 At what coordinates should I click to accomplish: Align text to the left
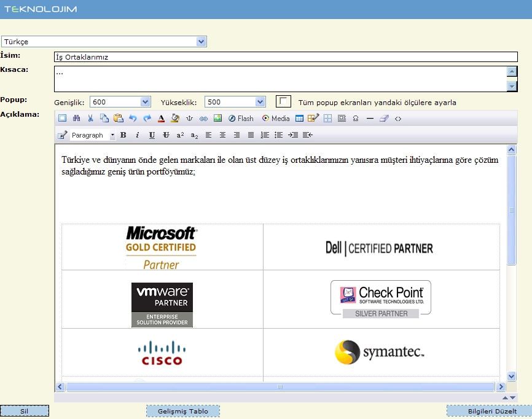[208, 135]
